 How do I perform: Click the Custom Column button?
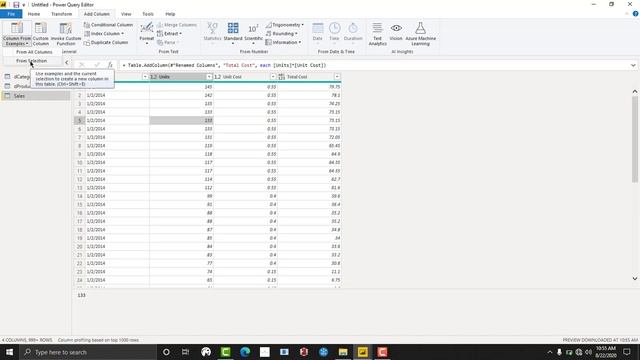point(40,33)
